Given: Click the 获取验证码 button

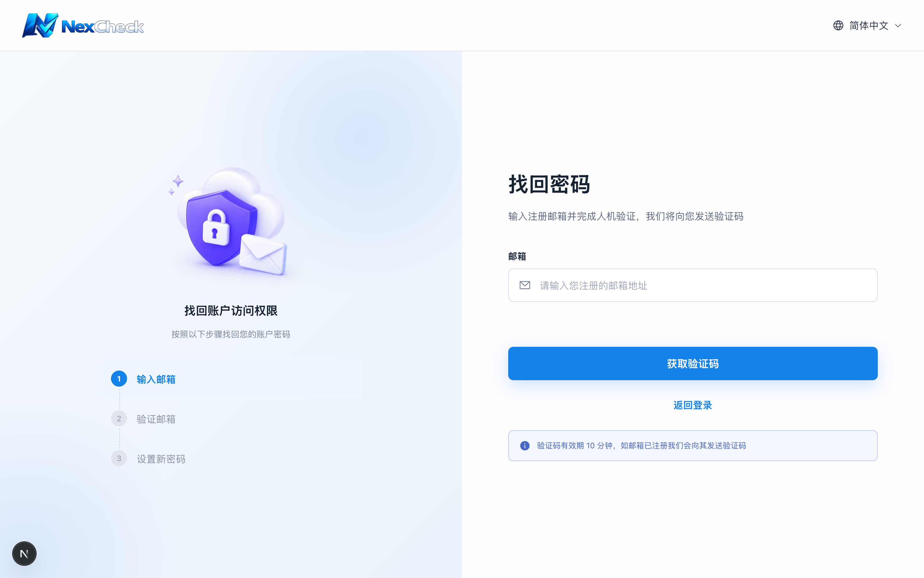Looking at the screenshot, I should click(x=693, y=363).
